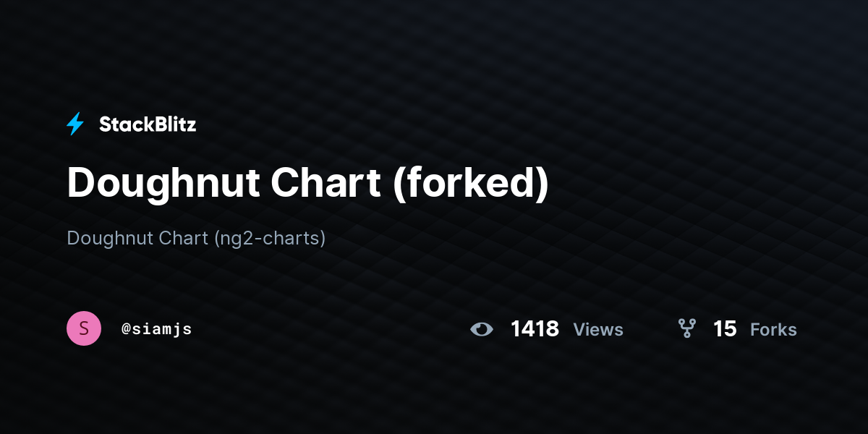This screenshot has height=434, width=868.
Task: Click the word (forked) in the title
Action: [471, 183]
